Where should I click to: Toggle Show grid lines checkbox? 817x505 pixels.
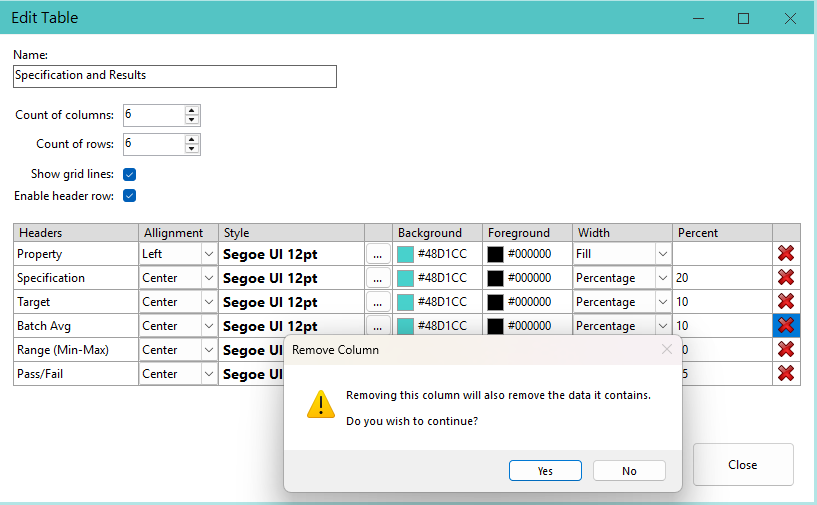pyautogui.click(x=129, y=174)
